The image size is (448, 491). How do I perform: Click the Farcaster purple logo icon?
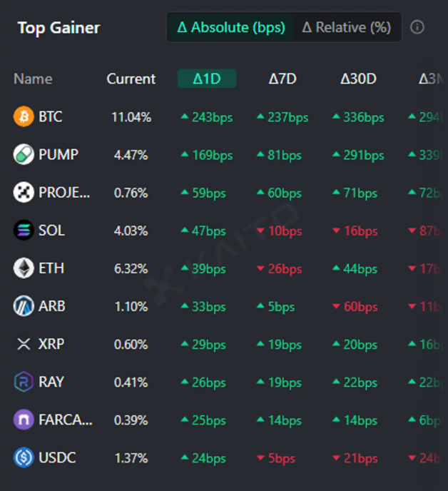pyautogui.click(x=24, y=420)
